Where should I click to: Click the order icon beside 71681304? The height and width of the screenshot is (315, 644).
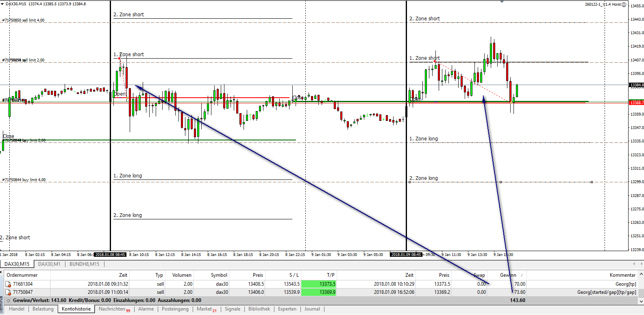click(8, 284)
